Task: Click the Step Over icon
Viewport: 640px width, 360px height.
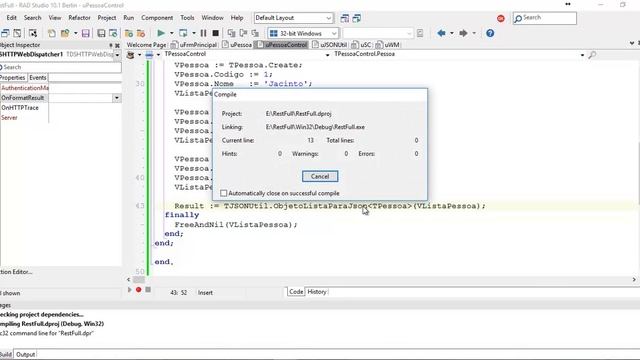Action: click(x=243, y=33)
